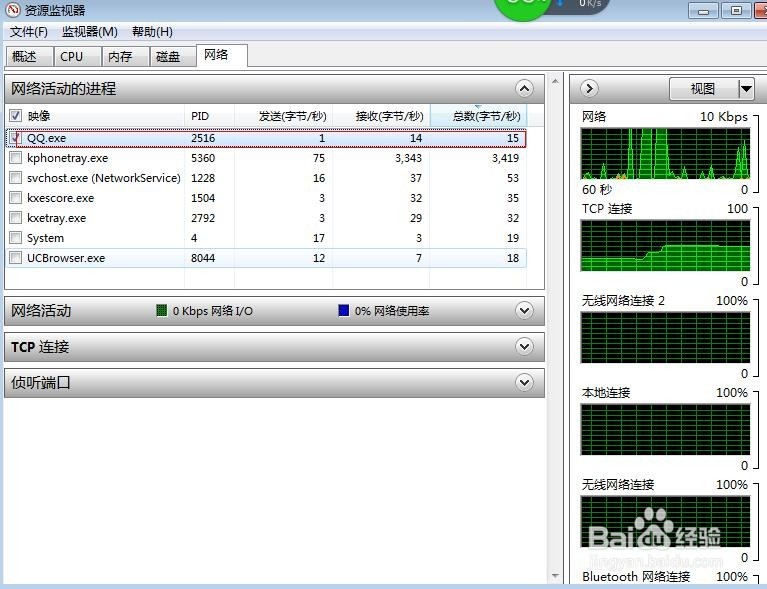Screen dimensions: 767x589
Task: Check the UCBrowser.exe checkbox
Action: (15, 258)
